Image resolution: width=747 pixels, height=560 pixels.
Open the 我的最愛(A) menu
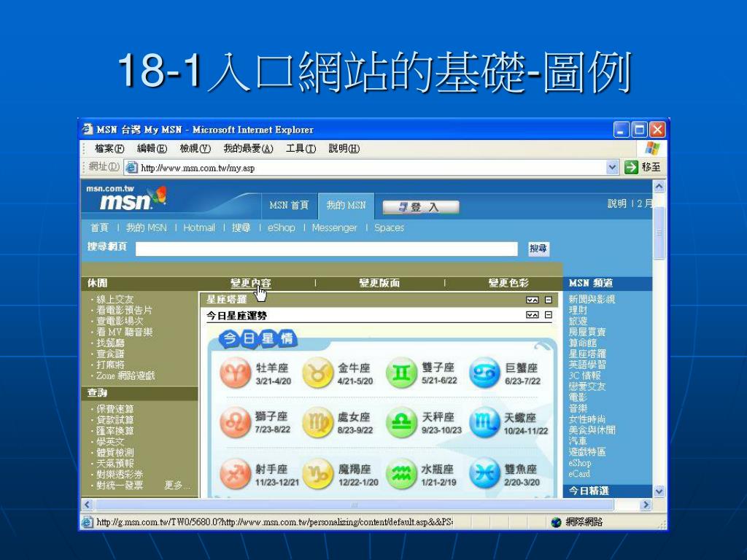click(248, 149)
